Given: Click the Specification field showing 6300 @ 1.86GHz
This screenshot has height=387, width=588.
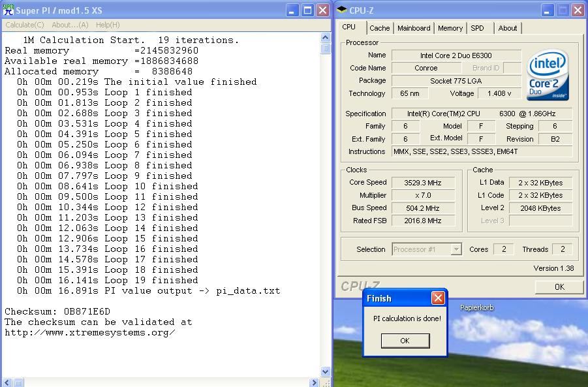Looking at the screenshot, I should (x=482, y=114).
